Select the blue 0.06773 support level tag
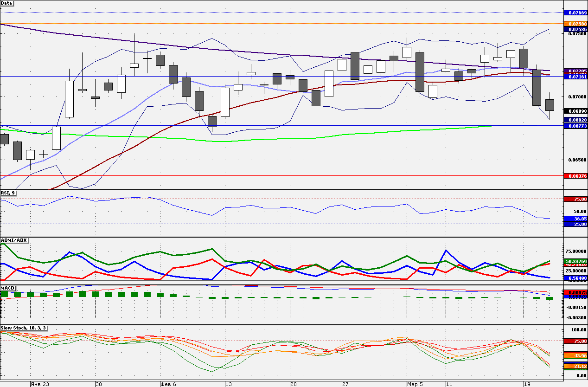 click(575, 126)
